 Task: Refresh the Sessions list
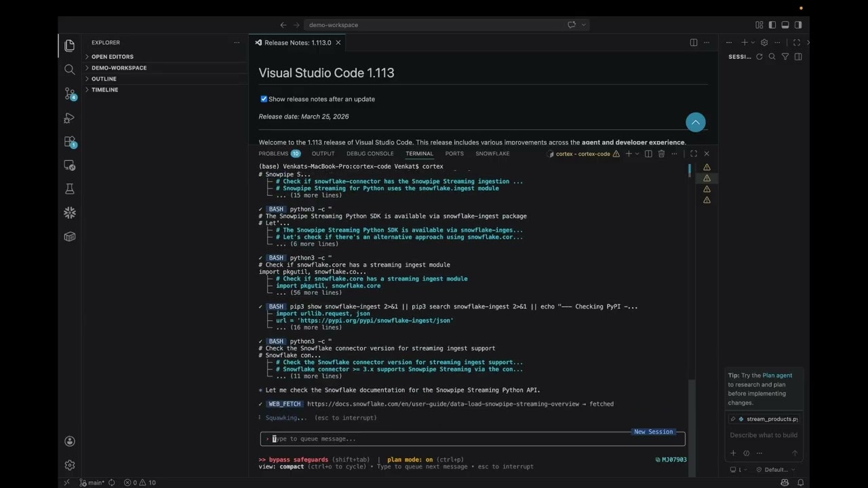[759, 57]
